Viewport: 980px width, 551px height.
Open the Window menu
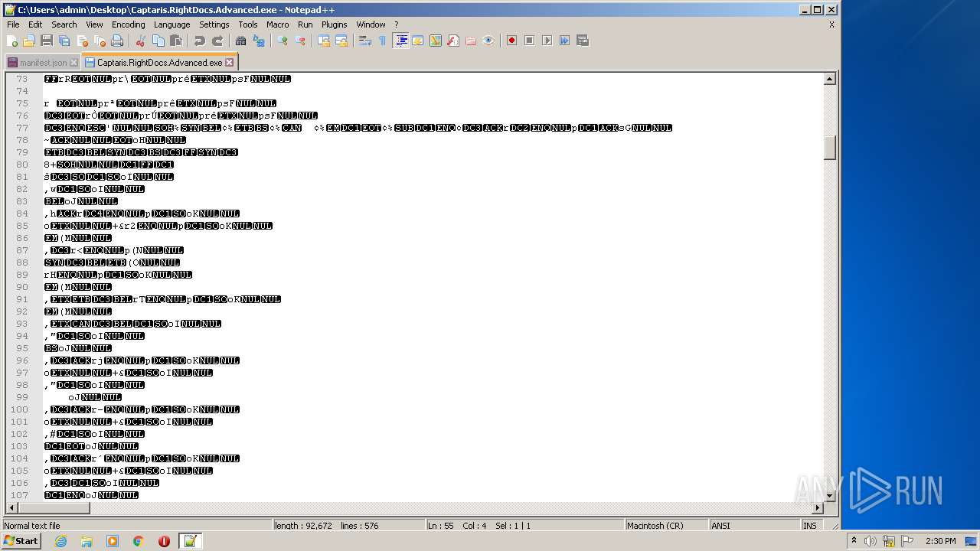(x=371, y=24)
